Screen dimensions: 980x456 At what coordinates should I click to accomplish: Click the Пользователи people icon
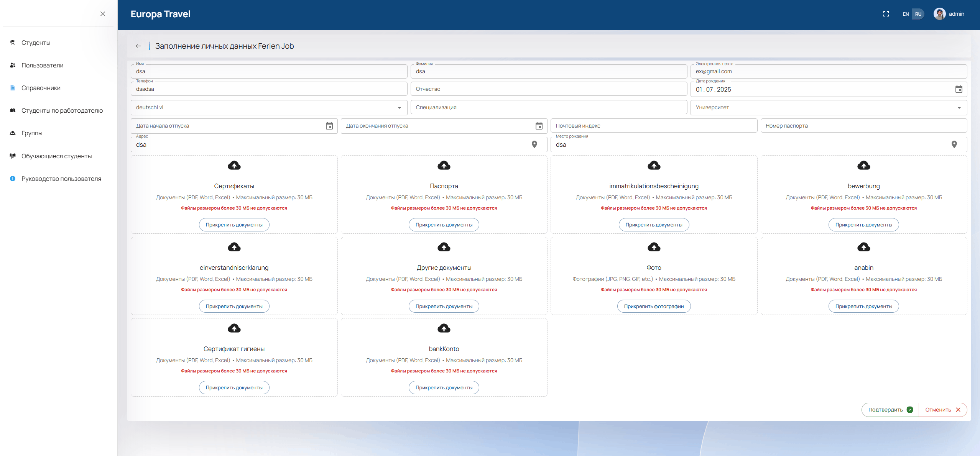[x=13, y=65]
